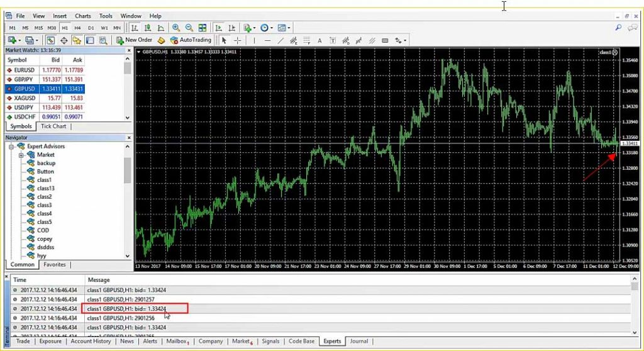The height and width of the screenshot is (351, 644).
Task: Open the Tools menu
Action: pos(106,16)
